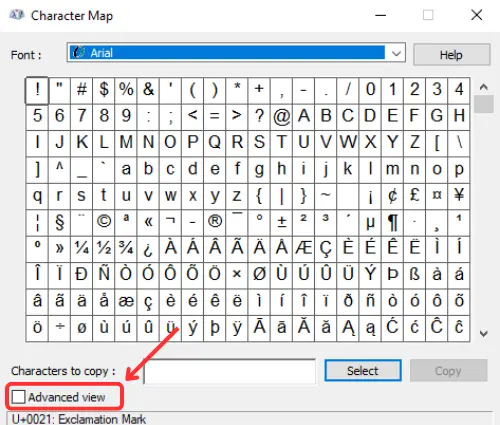Select the degree ° symbol

coord(259,222)
